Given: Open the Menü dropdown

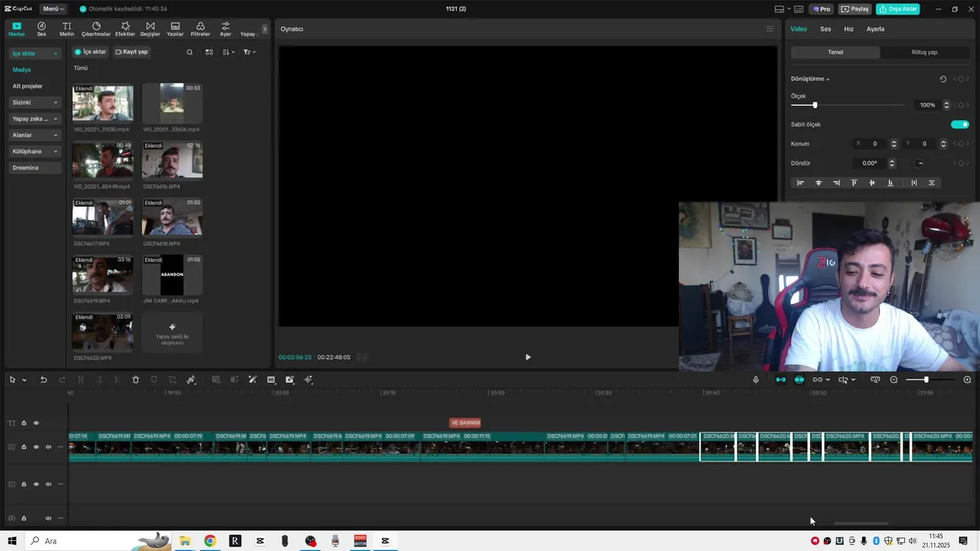Looking at the screenshot, I should point(53,8).
